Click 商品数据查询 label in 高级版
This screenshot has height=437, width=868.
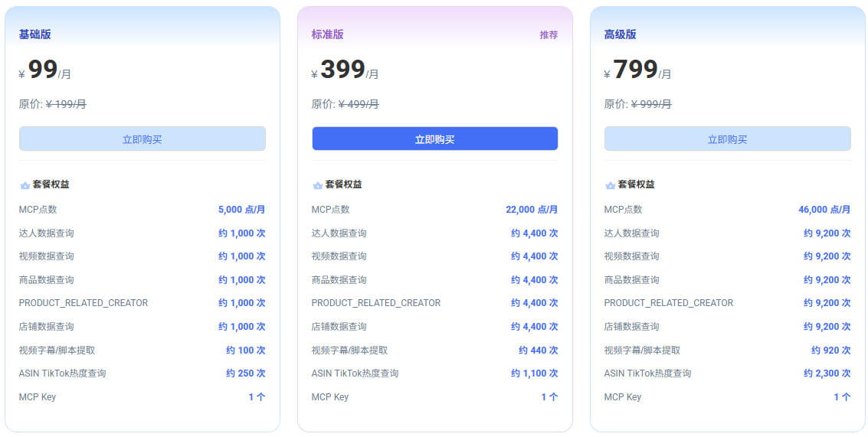pyautogui.click(x=631, y=280)
